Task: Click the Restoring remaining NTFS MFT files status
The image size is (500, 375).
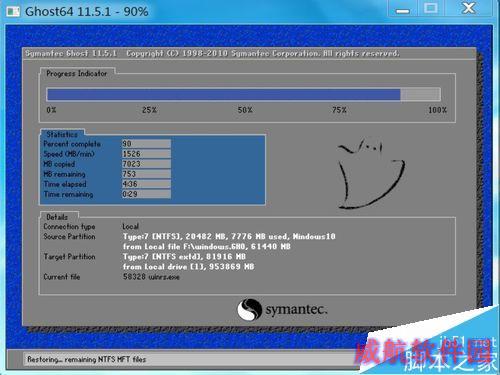Action: (x=87, y=359)
